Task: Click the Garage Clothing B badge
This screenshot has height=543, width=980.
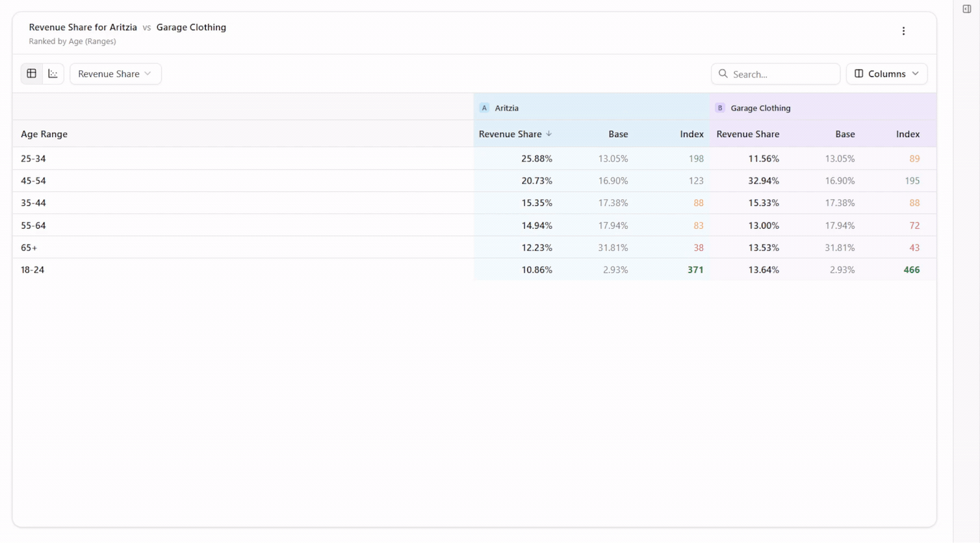Action: [720, 108]
